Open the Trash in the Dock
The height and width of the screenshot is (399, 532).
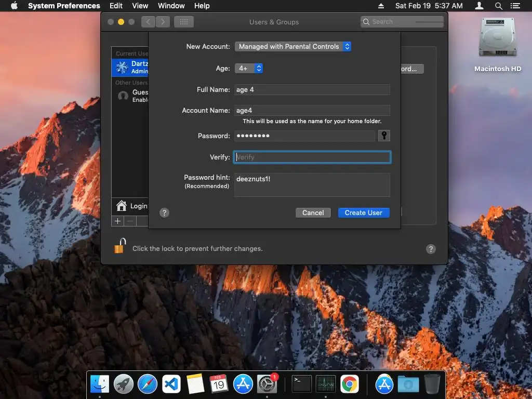[x=432, y=384]
